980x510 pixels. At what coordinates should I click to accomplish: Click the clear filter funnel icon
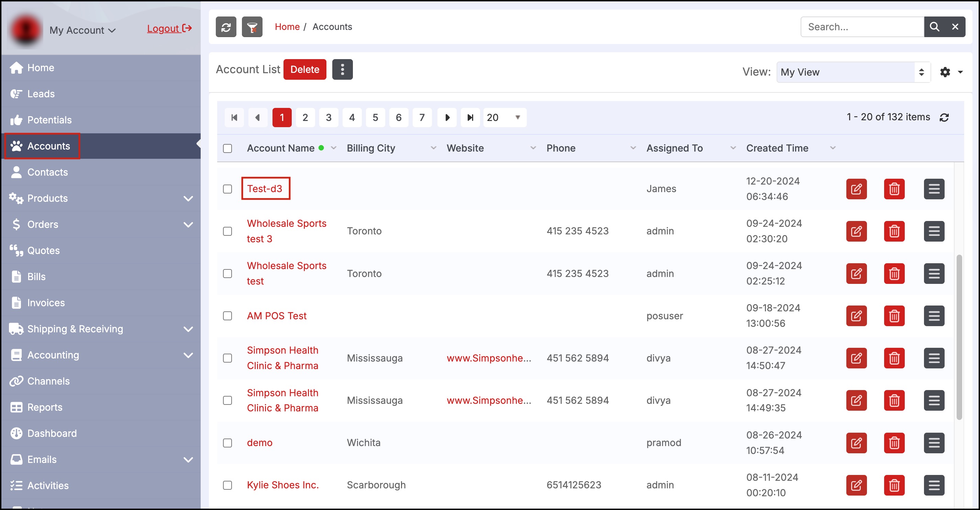(x=252, y=27)
